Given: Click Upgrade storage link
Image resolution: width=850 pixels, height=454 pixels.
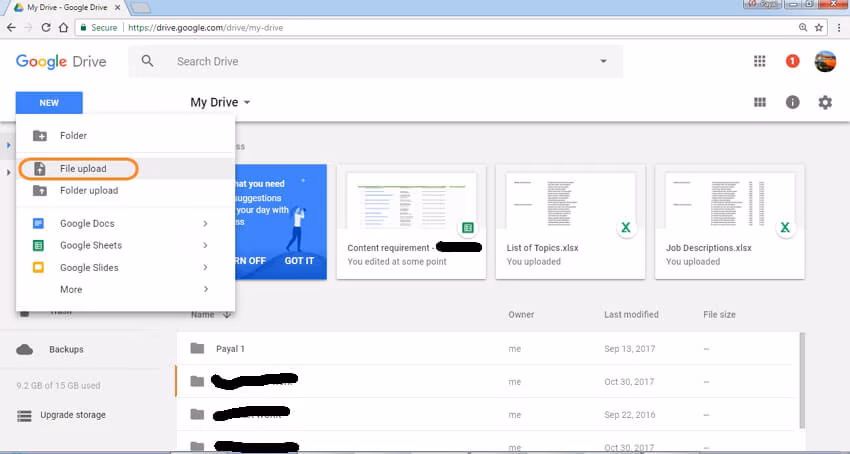Looking at the screenshot, I should (x=73, y=415).
